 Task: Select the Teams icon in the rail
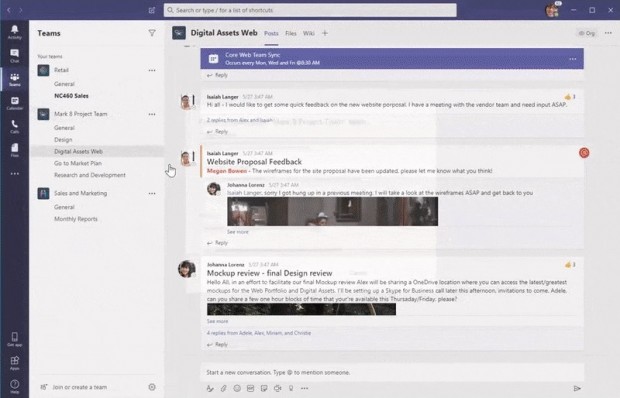[15, 79]
